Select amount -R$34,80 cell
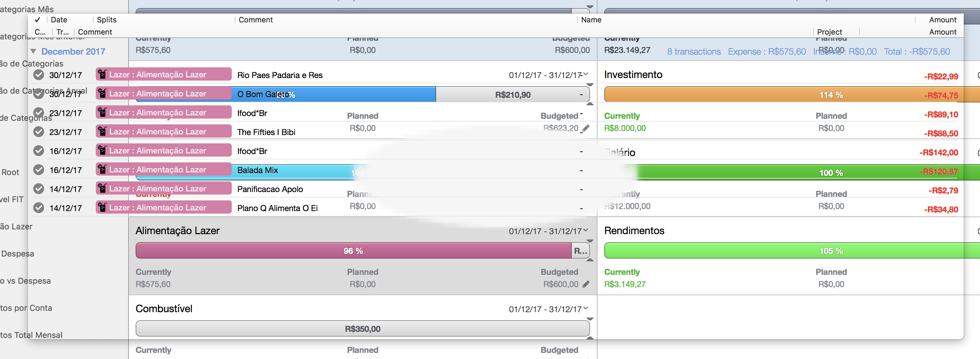Image resolution: width=980 pixels, height=359 pixels. (941, 209)
